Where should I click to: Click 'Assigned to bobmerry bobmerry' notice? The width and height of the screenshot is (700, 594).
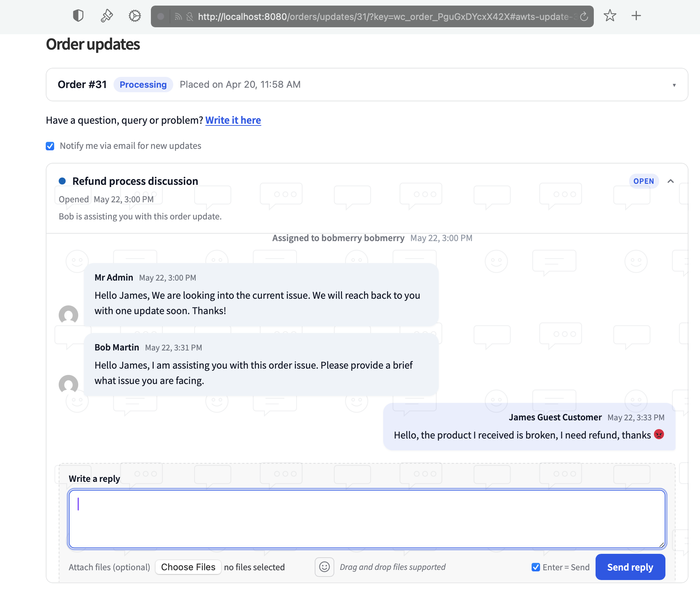coord(338,238)
